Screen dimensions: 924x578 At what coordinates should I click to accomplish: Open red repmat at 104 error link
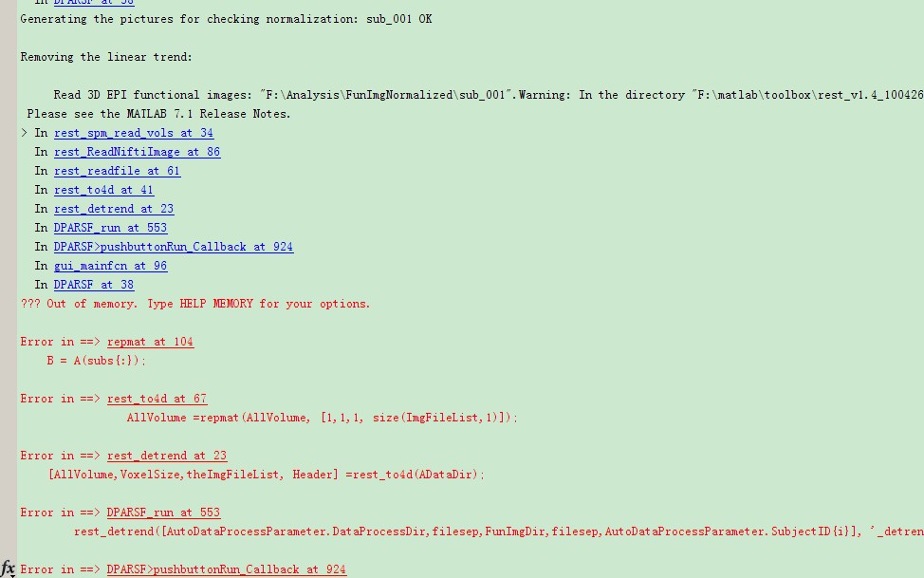(150, 342)
